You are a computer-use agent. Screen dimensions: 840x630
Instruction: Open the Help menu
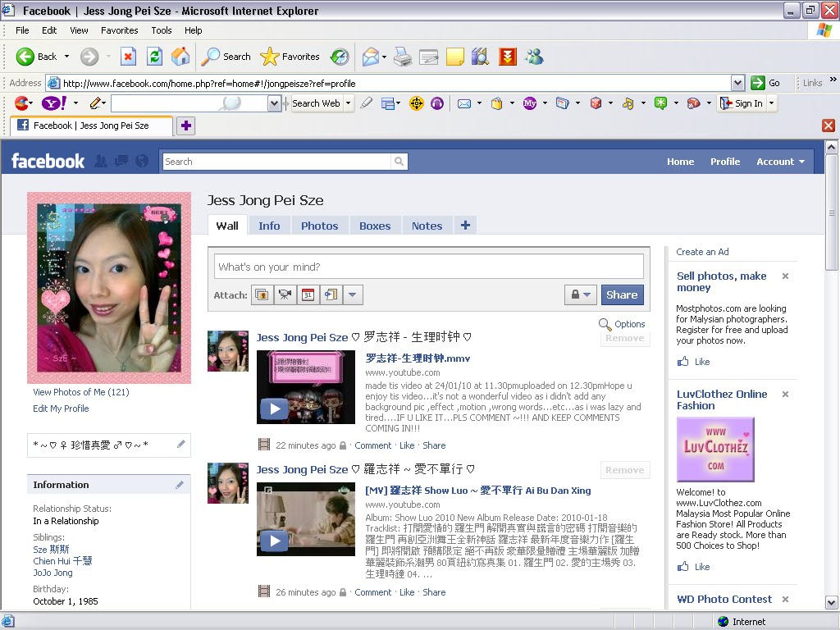coord(194,30)
